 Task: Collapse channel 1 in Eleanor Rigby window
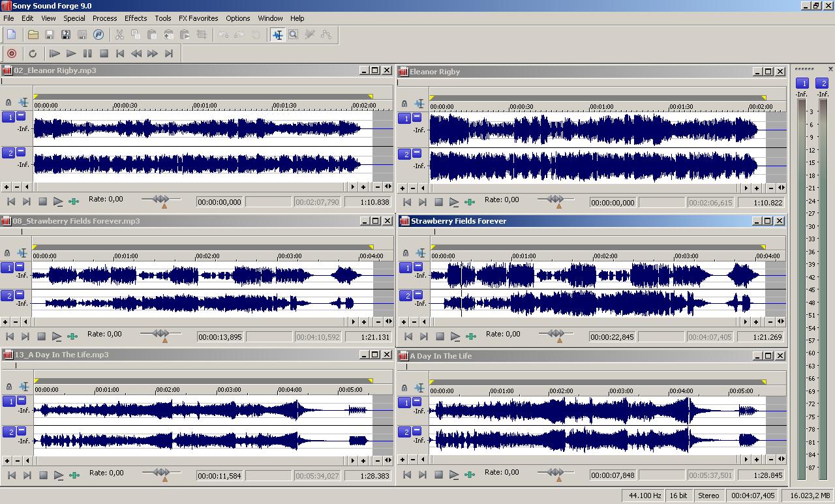[417, 117]
